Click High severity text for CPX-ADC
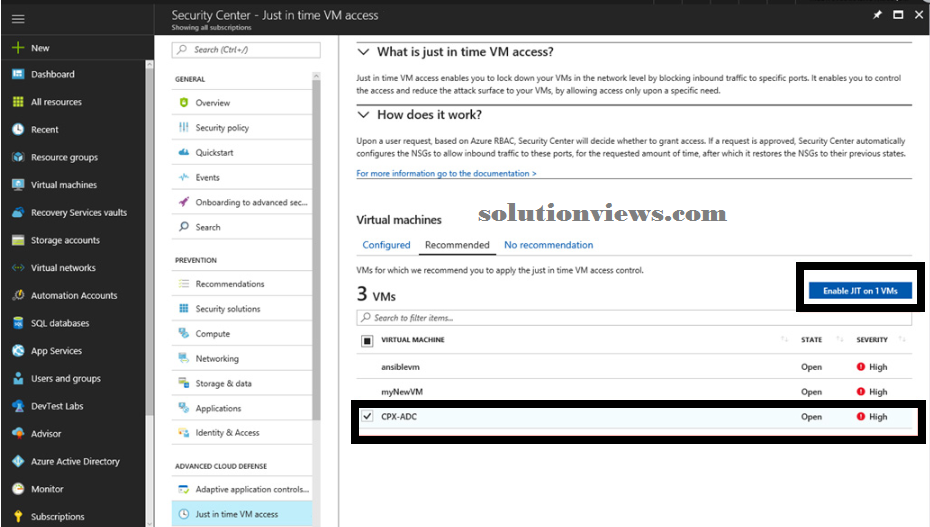 point(878,417)
